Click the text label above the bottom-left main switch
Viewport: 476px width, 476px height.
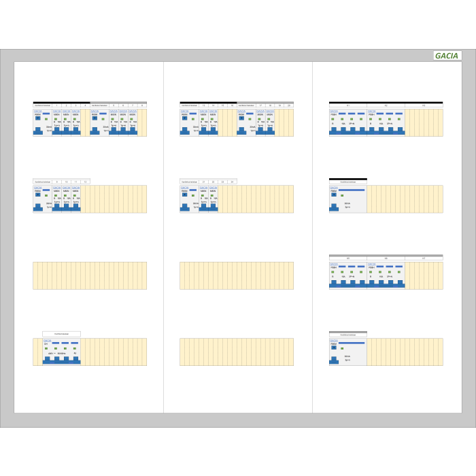coord(61,335)
